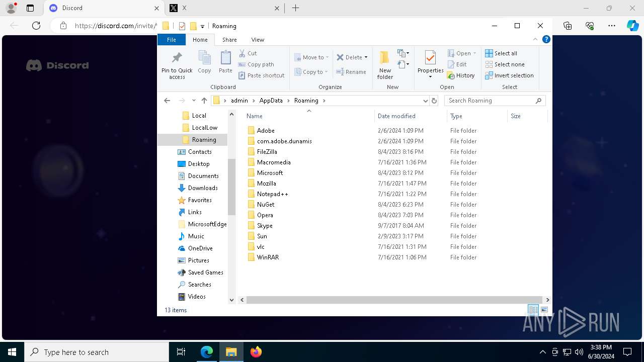Screen dimensions: 644x362
Task: Switch to the Share ribbon tab
Action: click(x=229, y=40)
